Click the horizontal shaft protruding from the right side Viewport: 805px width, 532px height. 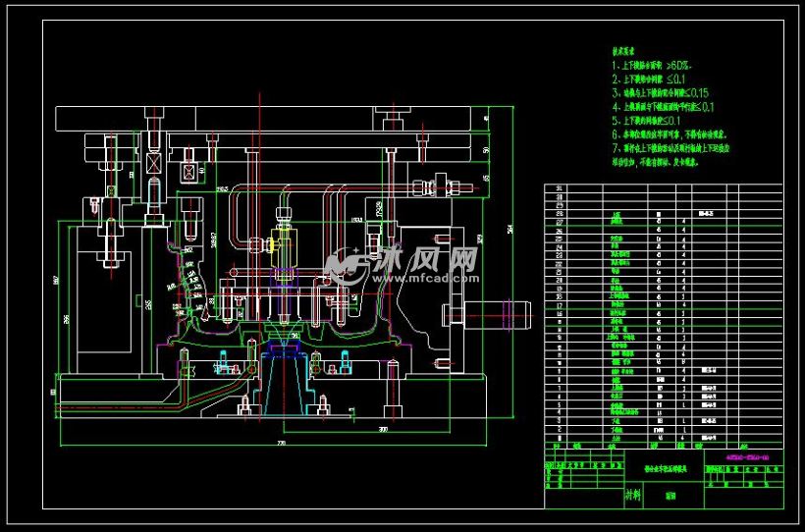coord(497,314)
